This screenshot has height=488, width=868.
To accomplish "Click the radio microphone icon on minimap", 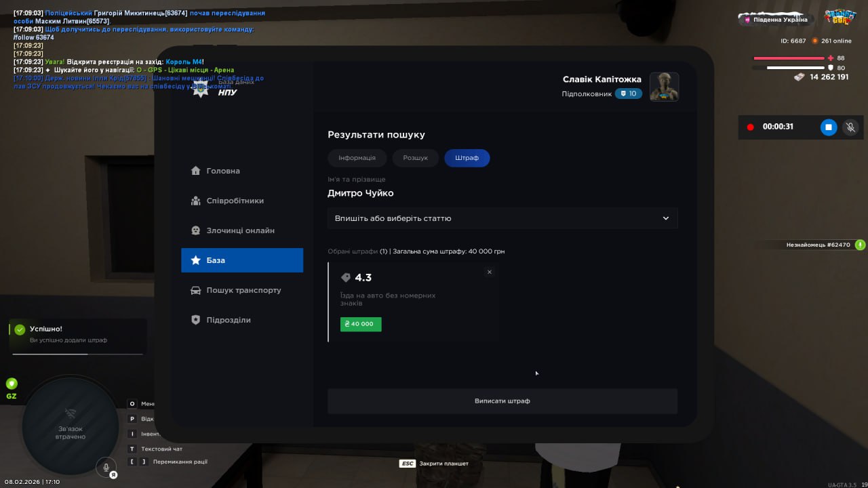I will pyautogui.click(x=106, y=467).
